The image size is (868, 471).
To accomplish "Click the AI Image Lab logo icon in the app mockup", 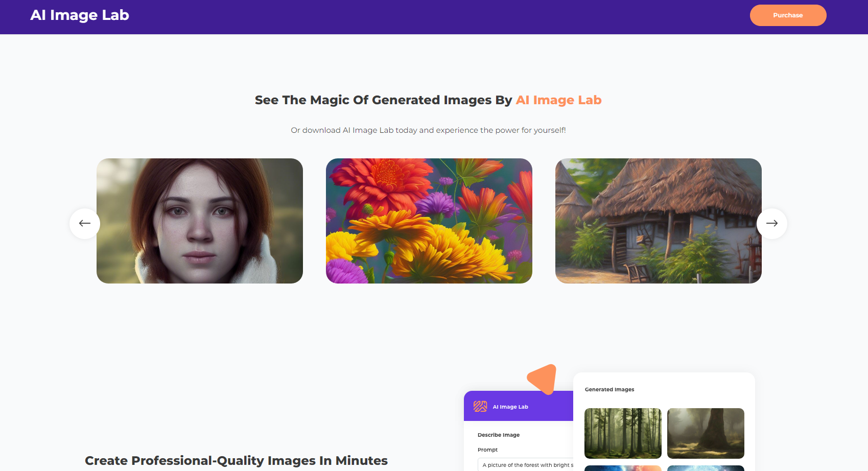I will 481,406.
